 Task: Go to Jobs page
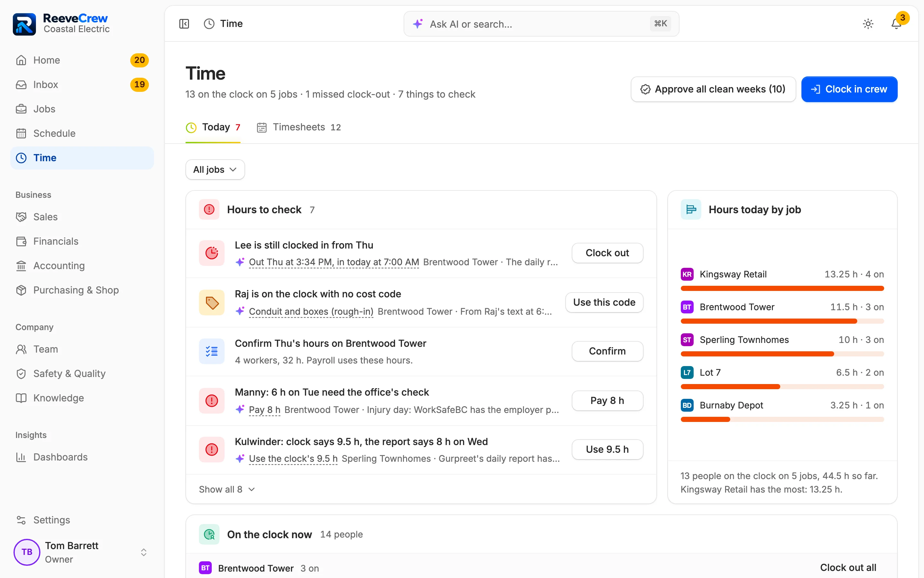(x=82, y=109)
